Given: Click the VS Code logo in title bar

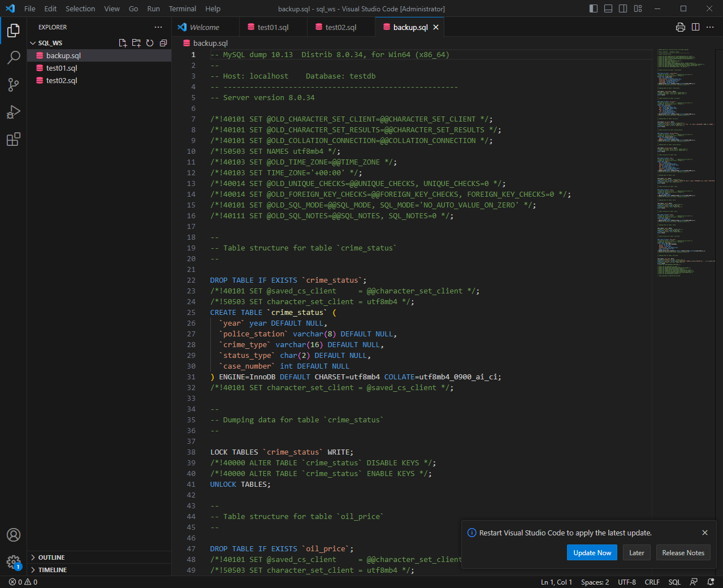Looking at the screenshot, I should click(x=10, y=8).
